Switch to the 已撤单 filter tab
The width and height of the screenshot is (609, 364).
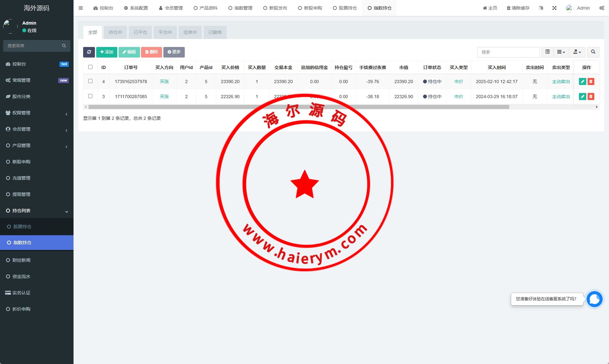tap(215, 32)
